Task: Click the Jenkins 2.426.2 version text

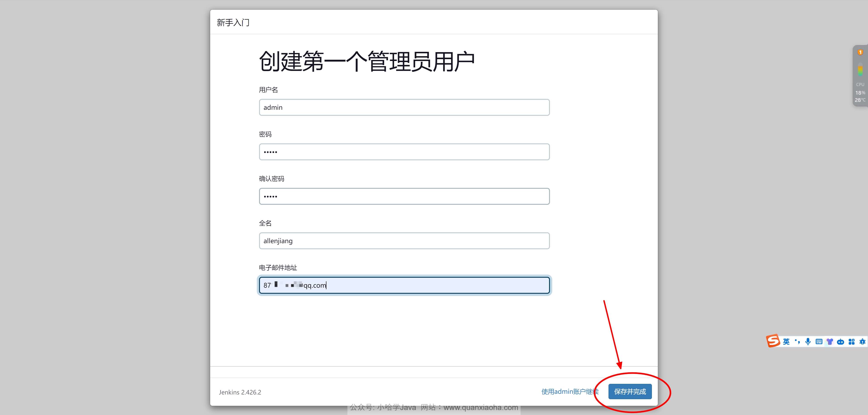Action: pos(240,392)
